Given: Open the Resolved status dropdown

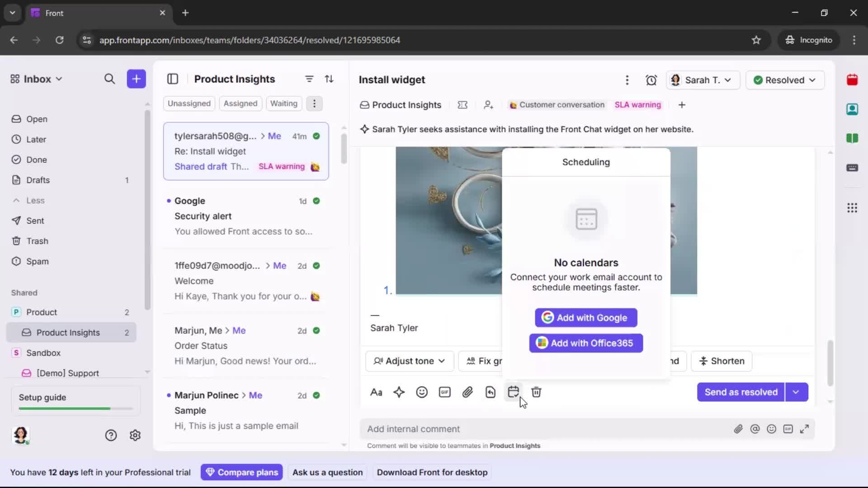Looking at the screenshot, I should click(785, 80).
